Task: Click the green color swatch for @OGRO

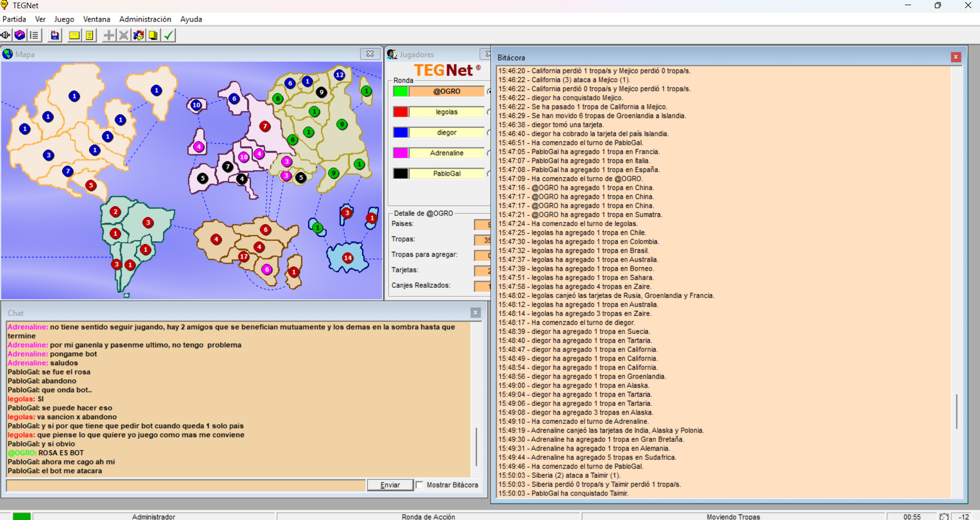Action: coord(400,91)
